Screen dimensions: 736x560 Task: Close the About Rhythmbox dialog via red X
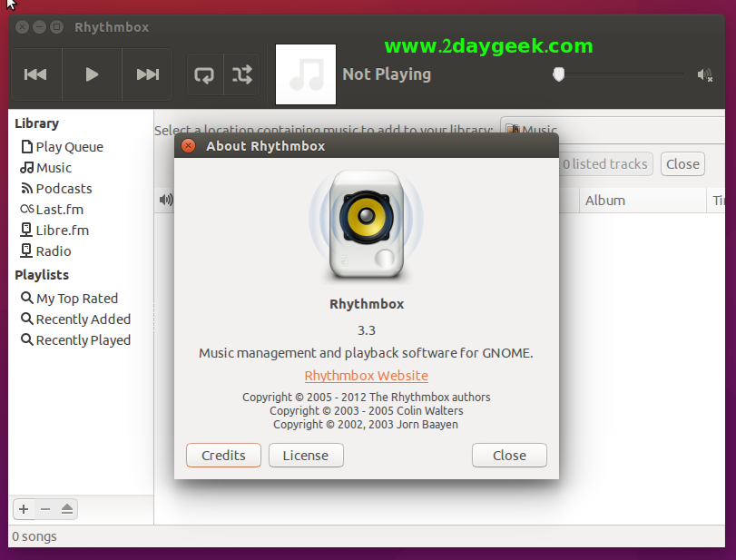[188, 146]
